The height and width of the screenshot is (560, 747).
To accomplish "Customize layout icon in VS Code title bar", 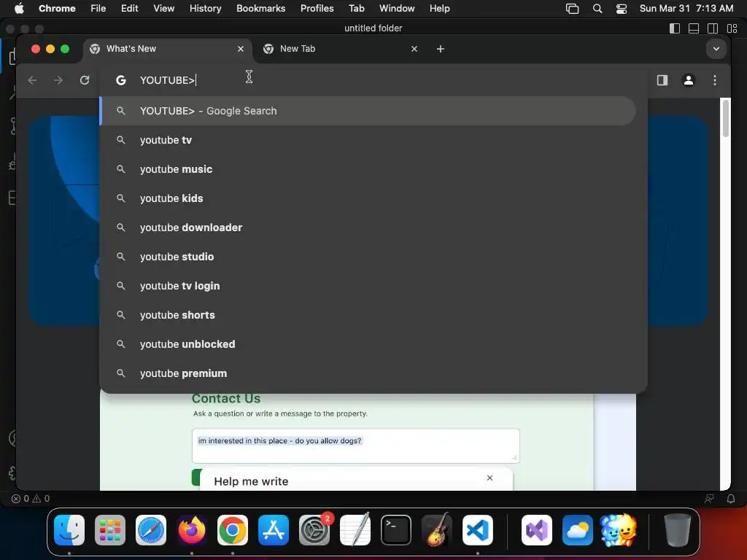I will coord(732,28).
